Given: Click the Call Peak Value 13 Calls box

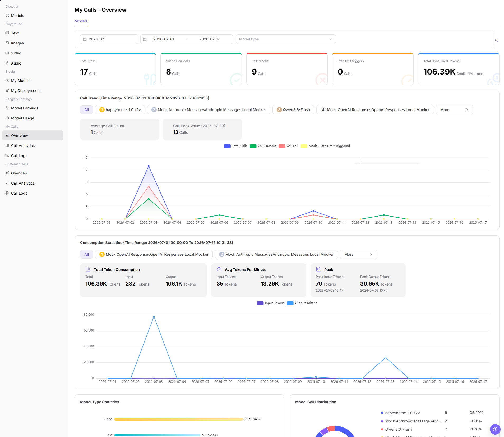Looking at the screenshot, I should tap(202, 129).
